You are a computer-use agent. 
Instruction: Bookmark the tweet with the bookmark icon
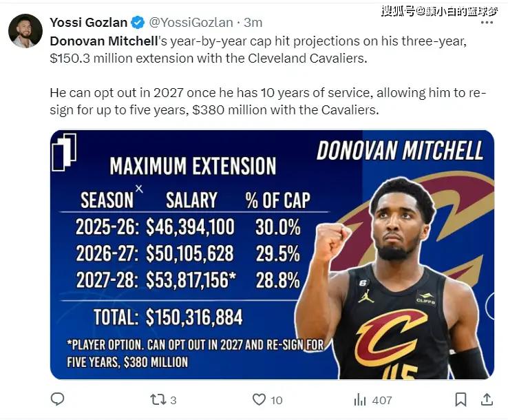pyautogui.click(x=461, y=399)
